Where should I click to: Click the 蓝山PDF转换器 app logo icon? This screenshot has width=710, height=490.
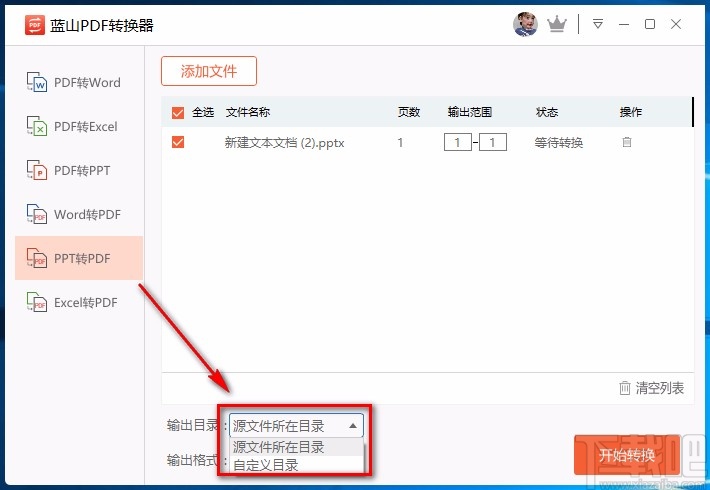(35, 25)
